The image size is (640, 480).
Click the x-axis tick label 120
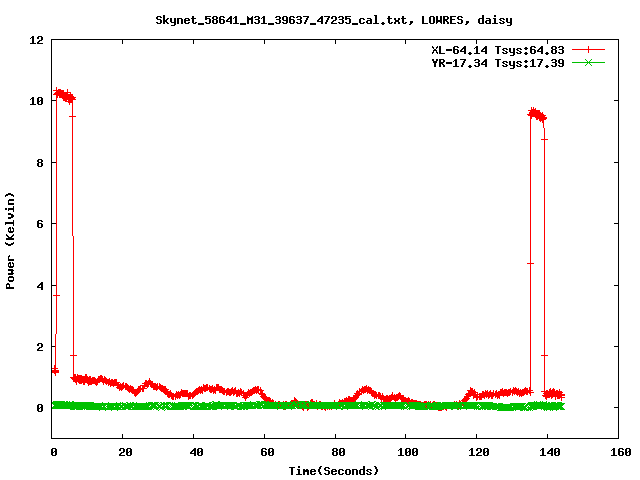tap(479, 452)
